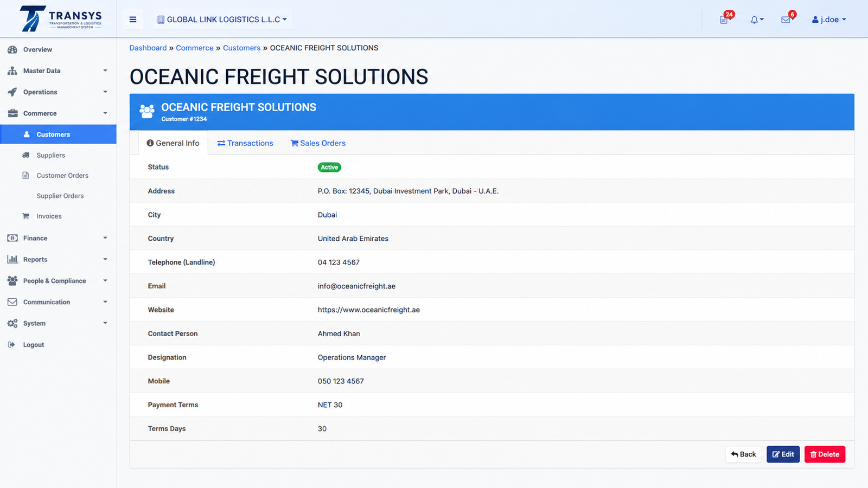Go to Dashboard breadcrumb link
868x488 pixels.
point(148,48)
